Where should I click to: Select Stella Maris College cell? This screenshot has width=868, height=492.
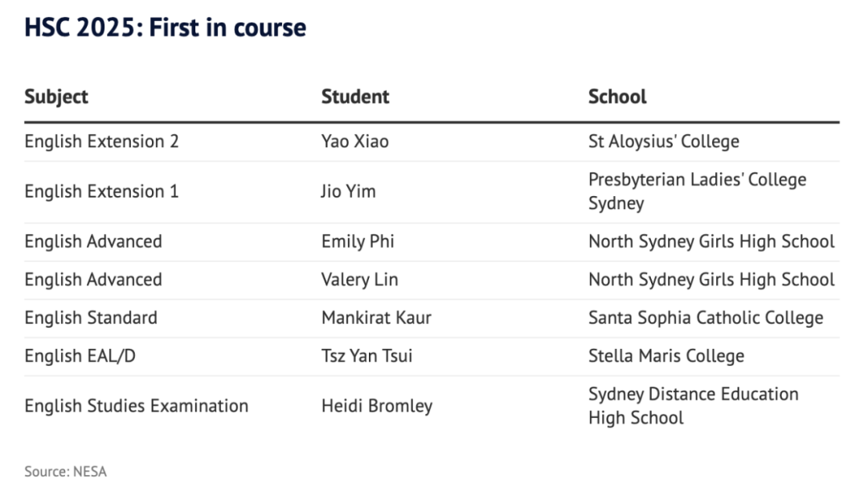[x=665, y=356]
